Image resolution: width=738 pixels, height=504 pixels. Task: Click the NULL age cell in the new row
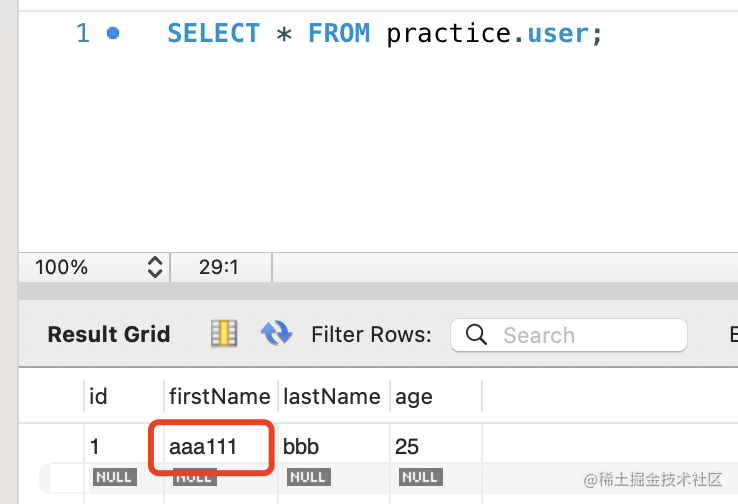[421, 477]
